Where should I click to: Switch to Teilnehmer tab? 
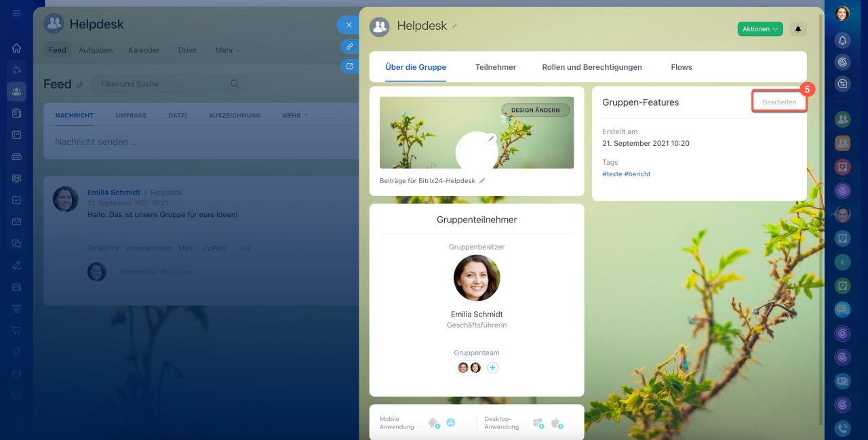pyautogui.click(x=496, y=67)
